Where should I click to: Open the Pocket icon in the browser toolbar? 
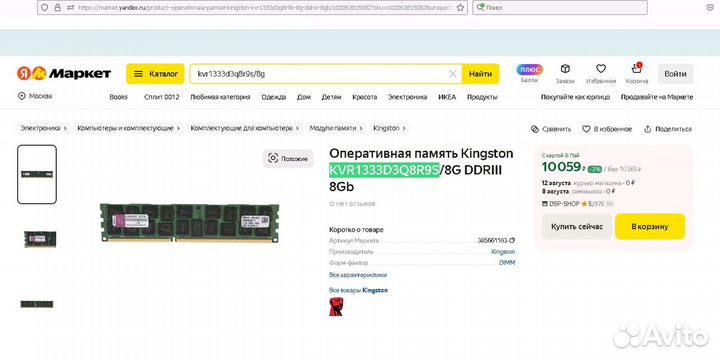point(710,7)
